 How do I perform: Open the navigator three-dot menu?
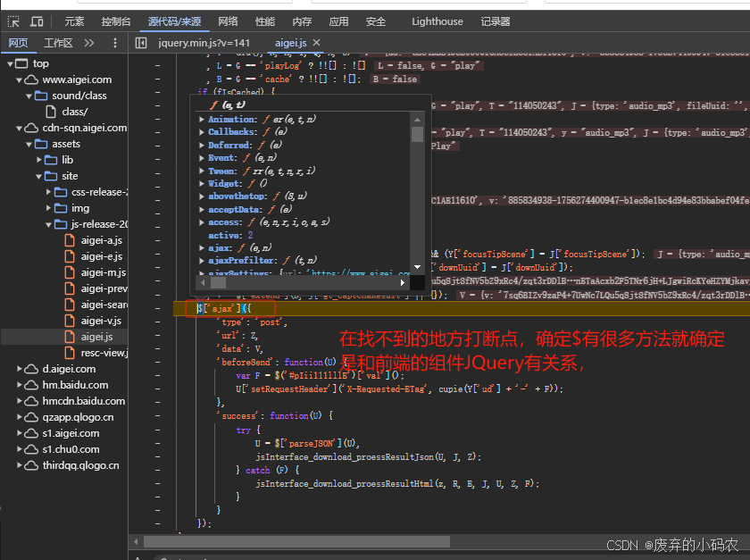[115, 43]
